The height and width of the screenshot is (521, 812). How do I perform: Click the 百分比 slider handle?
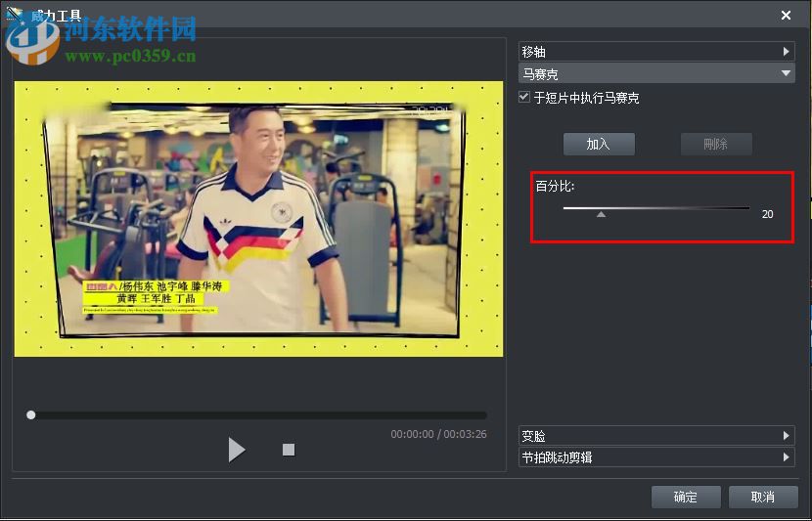point(601,214)
